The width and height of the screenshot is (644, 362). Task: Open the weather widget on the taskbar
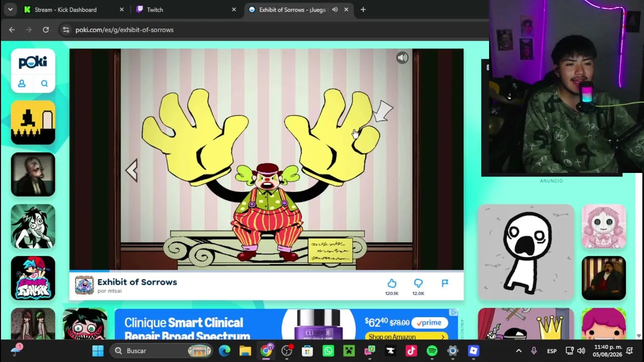(x=16, y=351)
